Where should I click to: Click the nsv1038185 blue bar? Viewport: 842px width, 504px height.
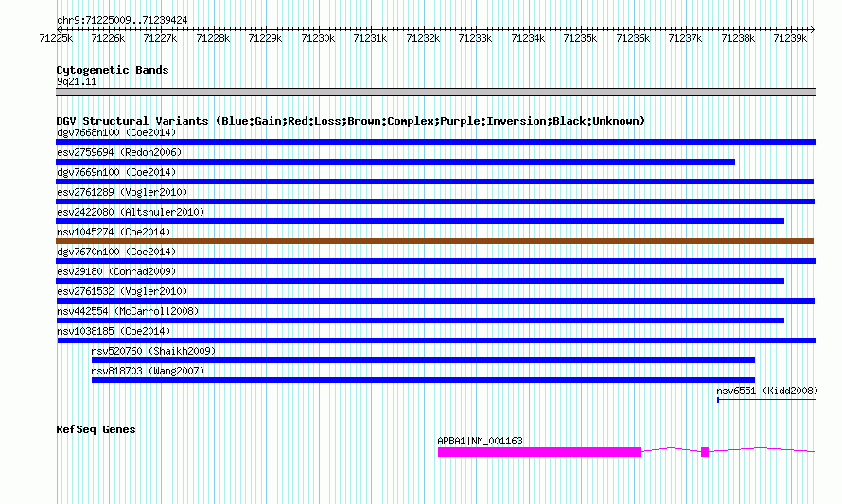(x=436, y=340)
